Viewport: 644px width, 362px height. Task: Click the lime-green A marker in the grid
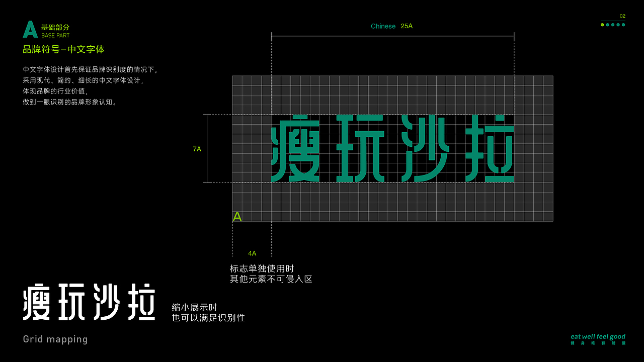[x=237, y=217]
